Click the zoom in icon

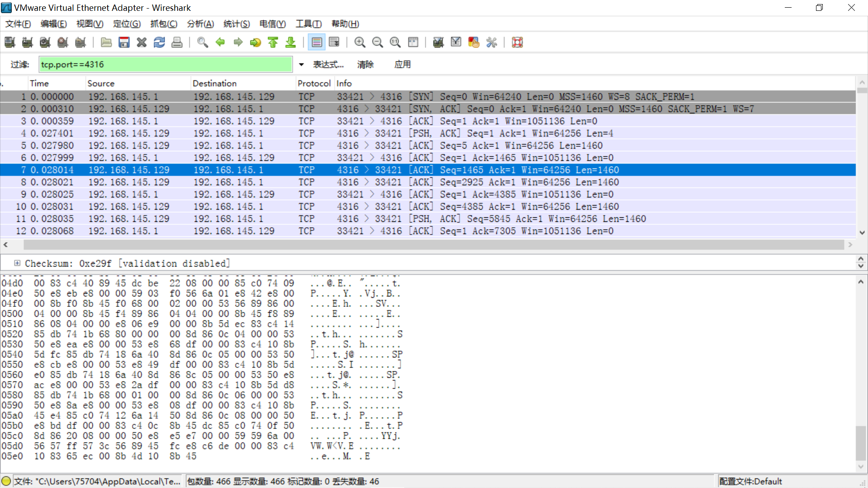tap(360, 42)
